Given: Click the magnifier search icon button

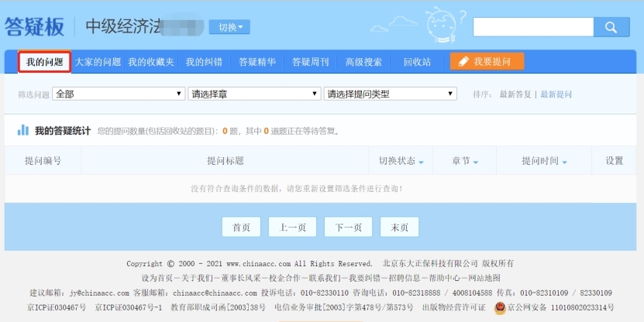Looking at the screenshot, I should (x=611, y=27).
